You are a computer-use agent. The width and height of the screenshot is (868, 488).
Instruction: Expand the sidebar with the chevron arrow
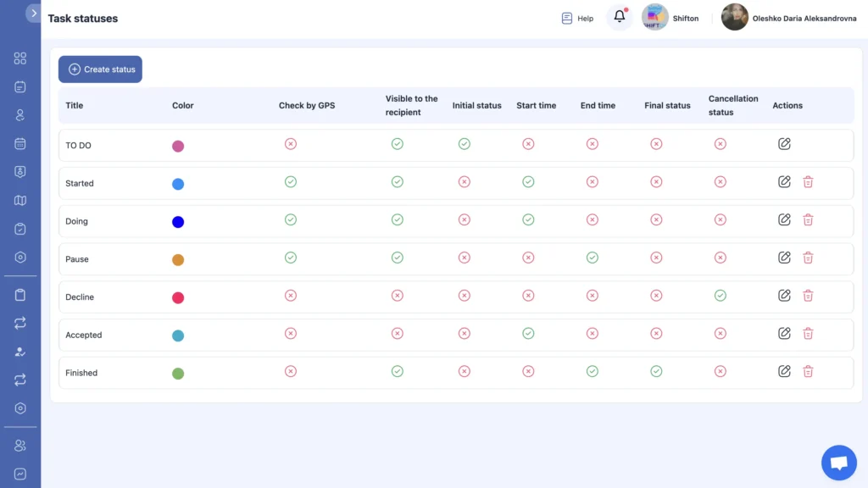[x=34, y=13]
